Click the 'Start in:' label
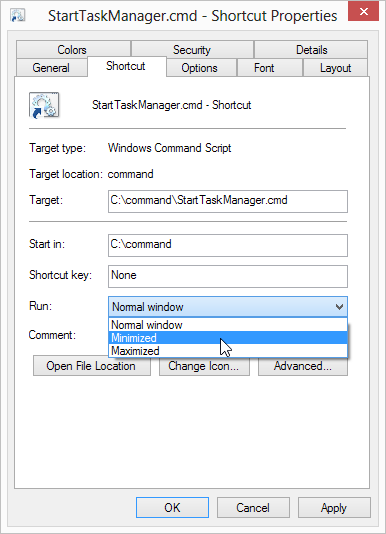Screen dimensions: 386x534 click(47, 244)
